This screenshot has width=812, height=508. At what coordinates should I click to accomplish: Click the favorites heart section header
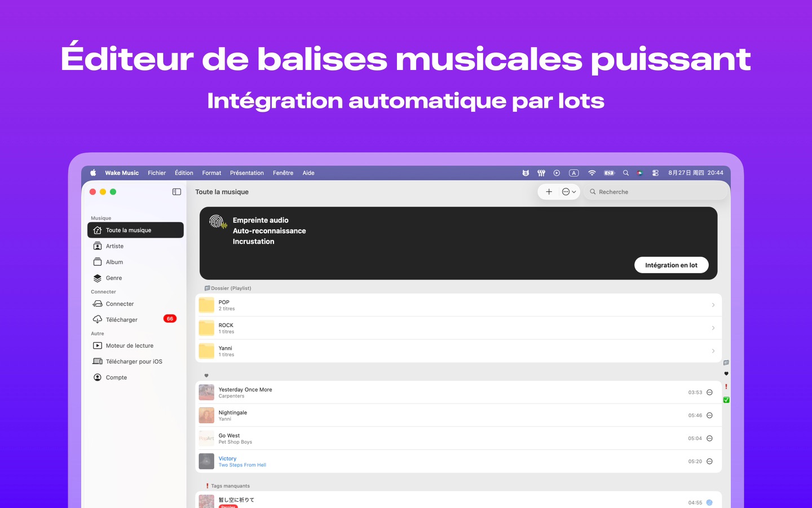click(206, 375)
